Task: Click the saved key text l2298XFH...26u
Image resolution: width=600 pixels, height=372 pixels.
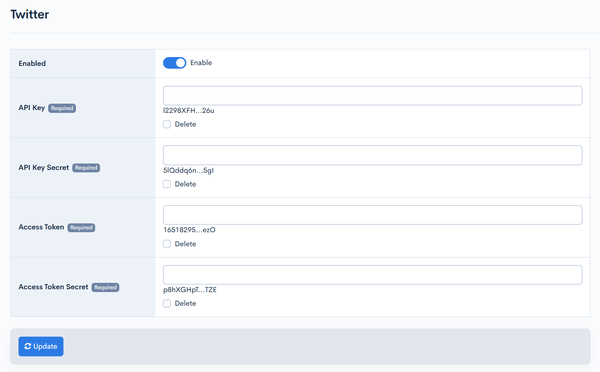Action: coord(189,111)
